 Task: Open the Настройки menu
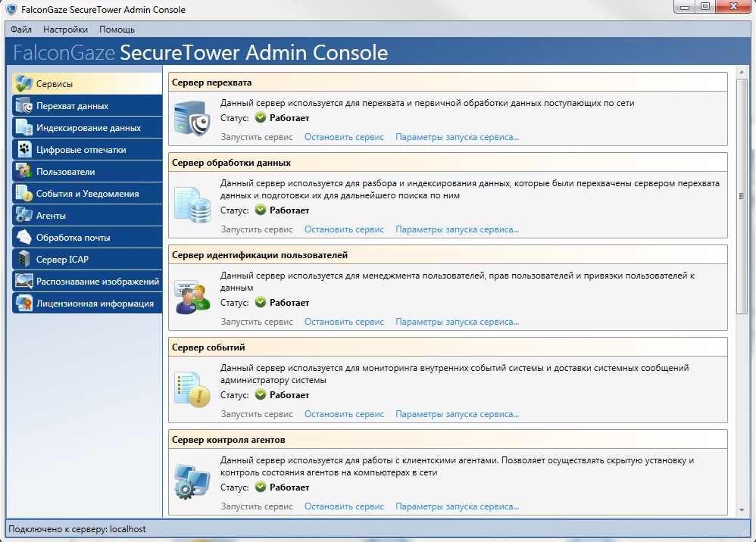click(x=65, y=30)
